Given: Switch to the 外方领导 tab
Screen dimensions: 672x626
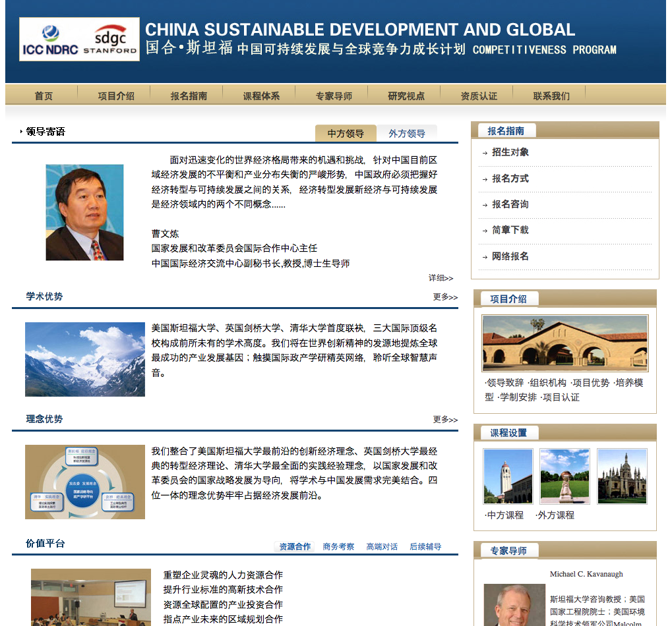Looking at the screenshot, I should (407, 134).
